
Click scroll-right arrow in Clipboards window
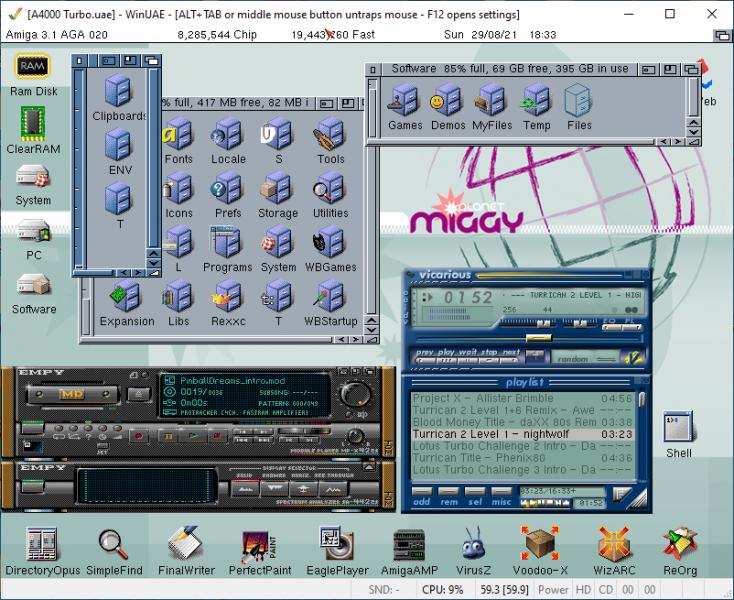click(138, 272)
